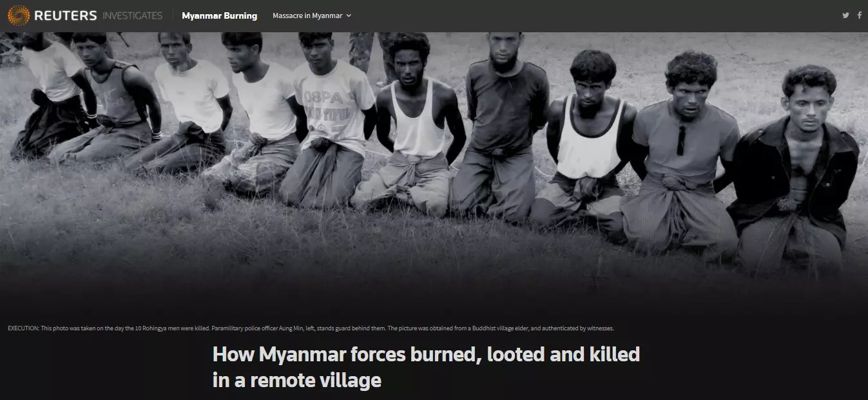Click the headline line "in a remote village"

(x=297, y=380)
